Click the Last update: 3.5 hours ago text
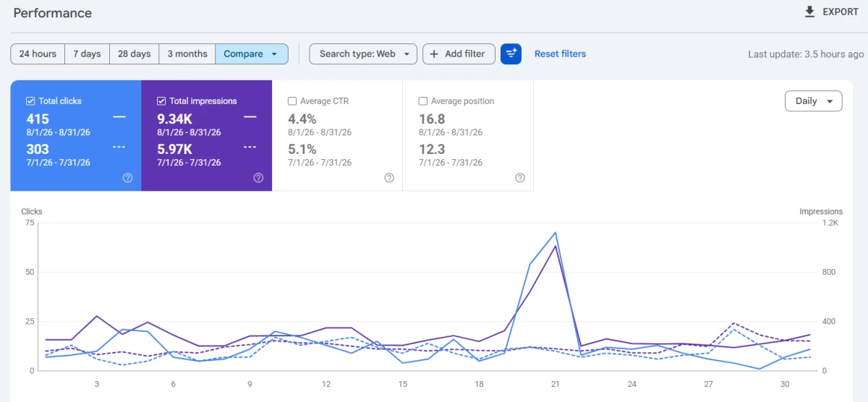The width and height of the screenshot is (868, 402). coord(806,54)
